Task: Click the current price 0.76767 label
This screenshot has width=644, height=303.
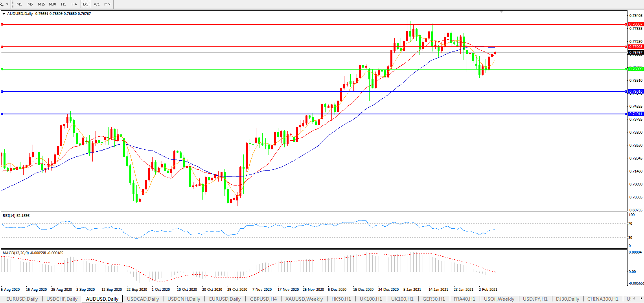Action: (636, 53)
